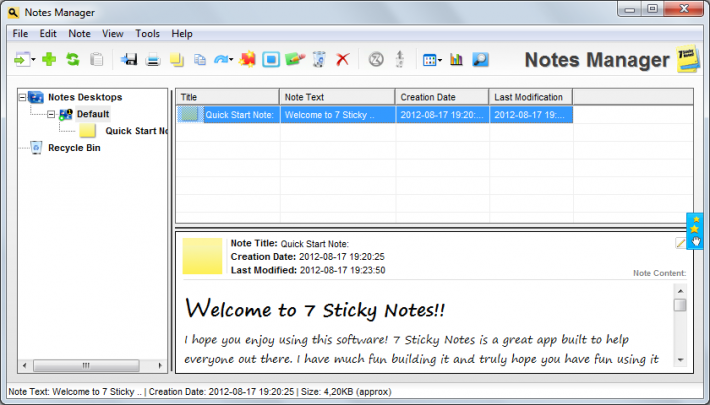710x405 pixels.
Task: Click the colored bar chart statistics icon
Action: [456, 59]
